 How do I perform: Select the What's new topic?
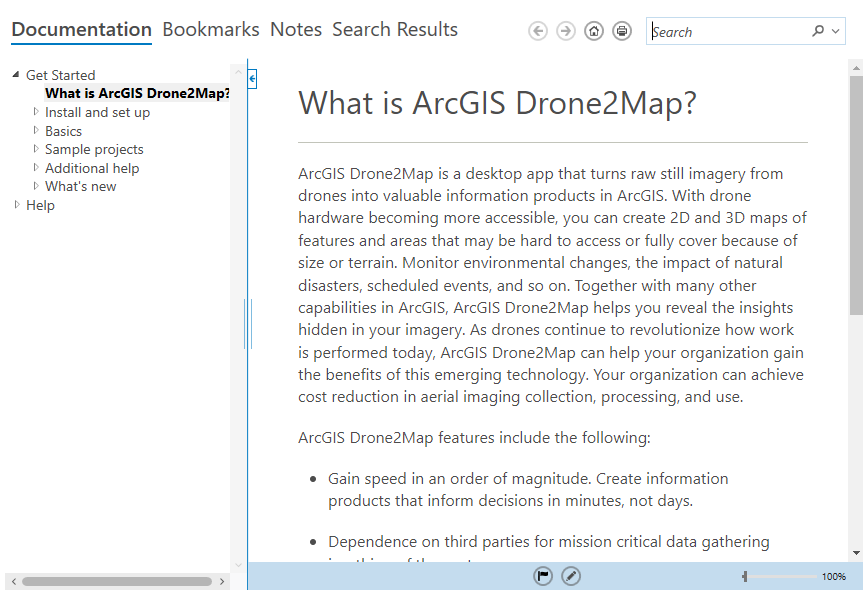(80, 186)
